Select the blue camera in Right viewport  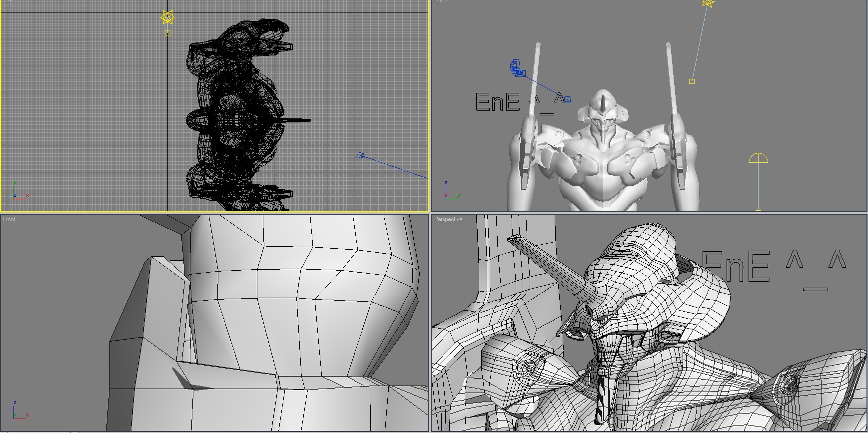coord(517,68)
